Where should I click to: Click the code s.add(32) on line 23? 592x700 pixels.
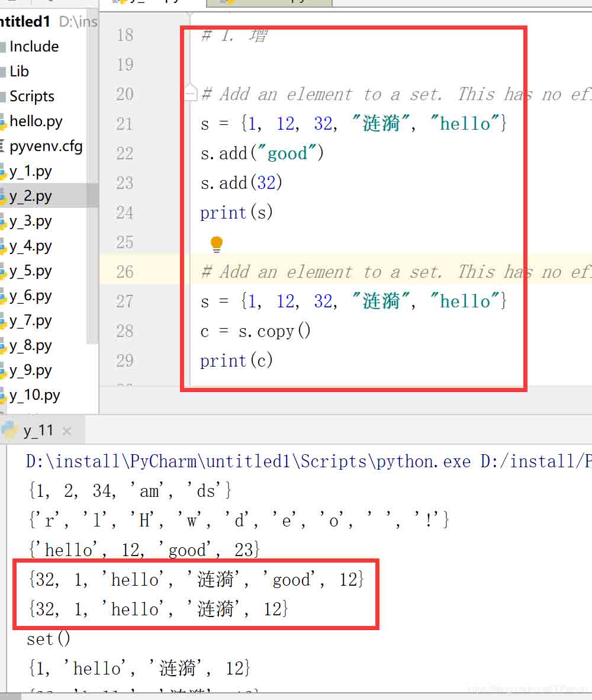pos(242,183)
